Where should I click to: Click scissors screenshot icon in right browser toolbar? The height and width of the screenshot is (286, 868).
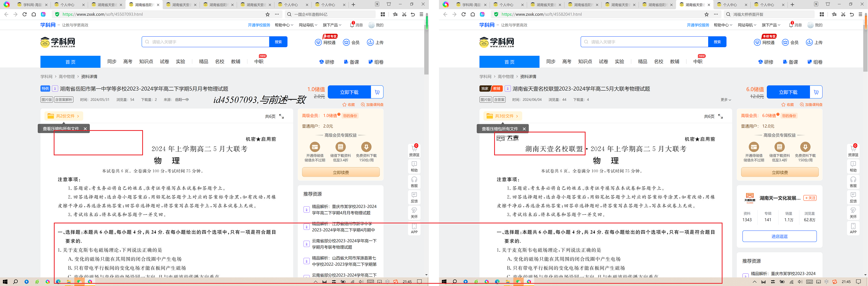click(x=843, y=14)
